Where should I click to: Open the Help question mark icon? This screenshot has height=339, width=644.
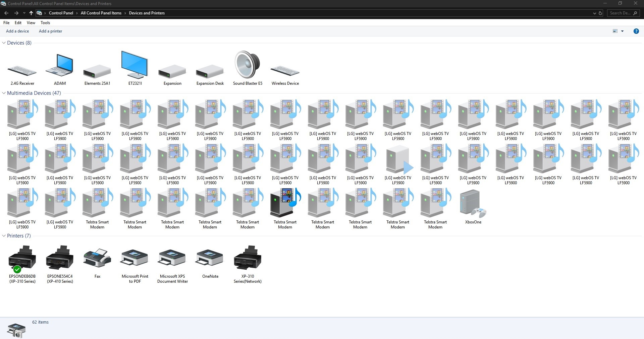click(636, 31)
